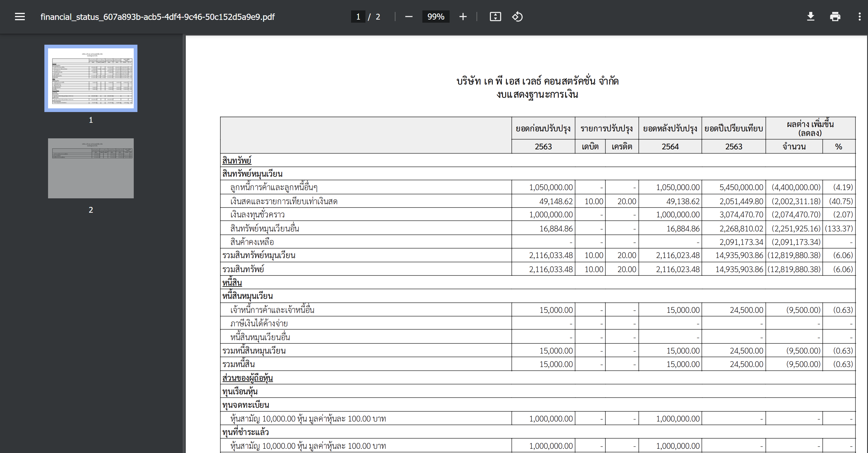Click the หนี้สิน underlined heading
Viewport: 868px width, 453px height.
click(x=232, y=283)
